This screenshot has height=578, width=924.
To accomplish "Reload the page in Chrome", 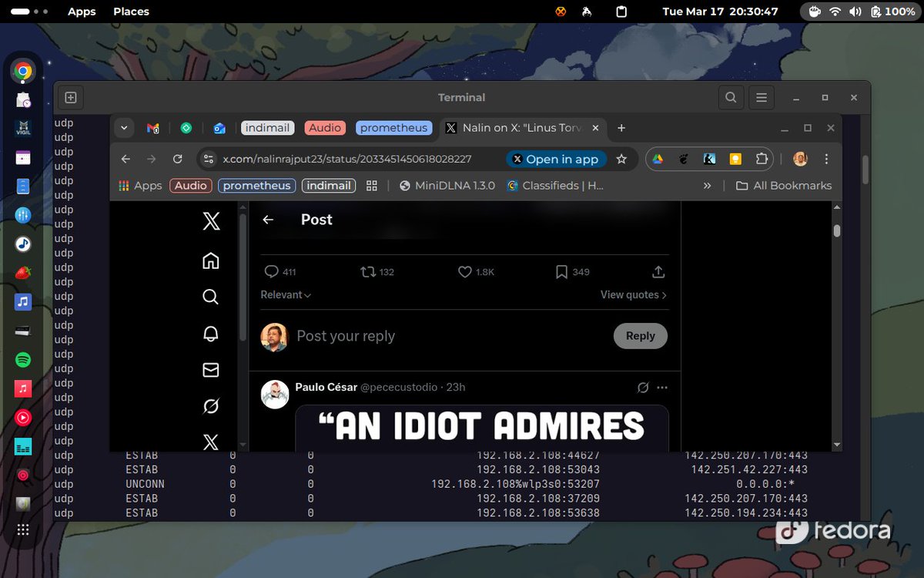I will click(177, 159).
